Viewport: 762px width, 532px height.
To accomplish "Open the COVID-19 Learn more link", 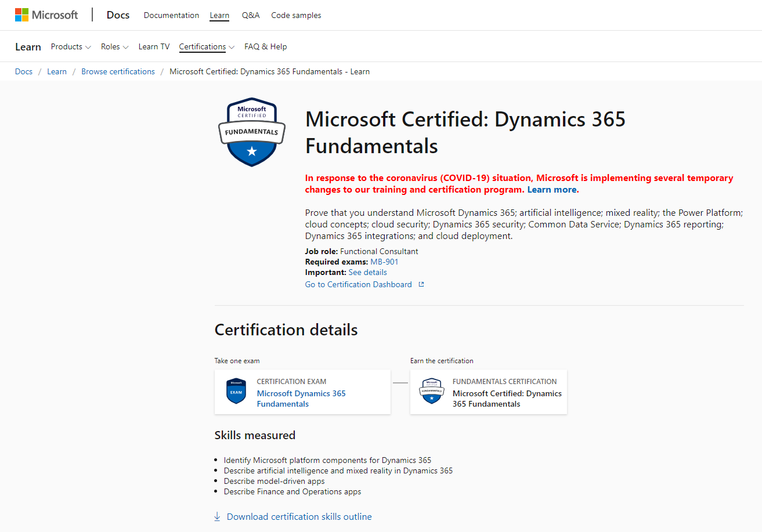I will point(552,190).
